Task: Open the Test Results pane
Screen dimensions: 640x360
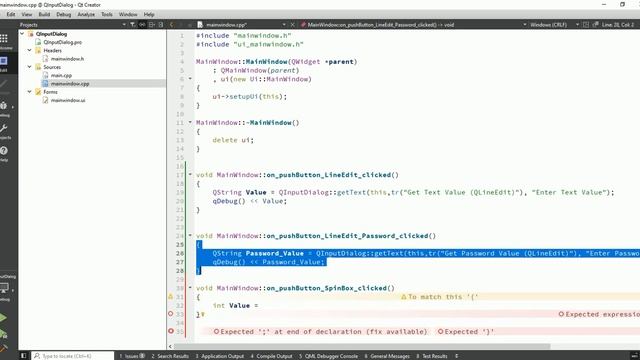Action: (432, 356)
